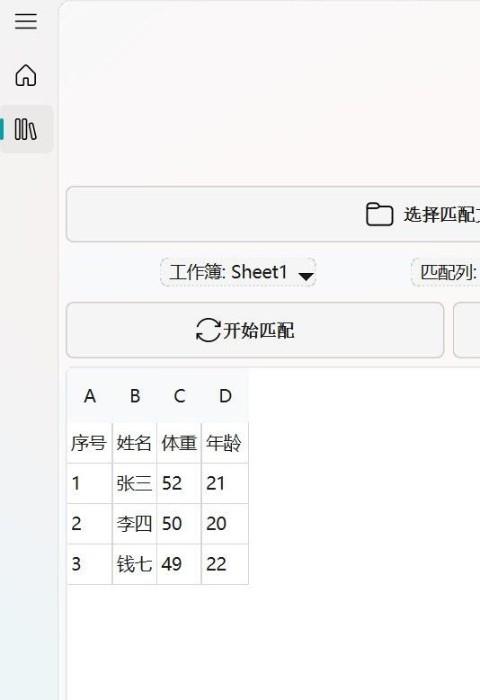The image size is (480, 700).
Task: Select the 年龄 cell with value 20
Action: coord(225,524)
